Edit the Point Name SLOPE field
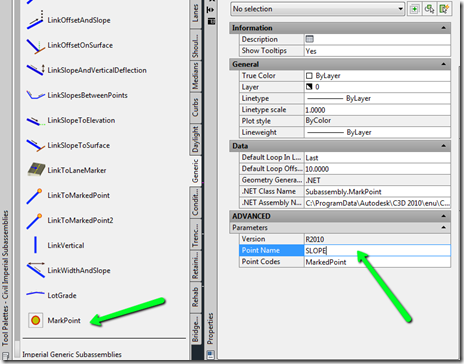 pyautogui.click(x=377, y=250)
